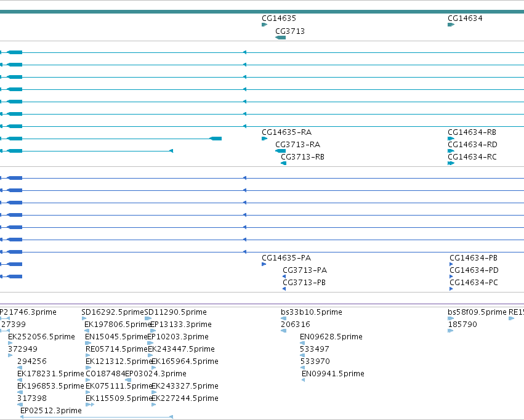Select EST EP13133.3prime
This screenshot has height=420, width=524.
(x=181, y=325)
